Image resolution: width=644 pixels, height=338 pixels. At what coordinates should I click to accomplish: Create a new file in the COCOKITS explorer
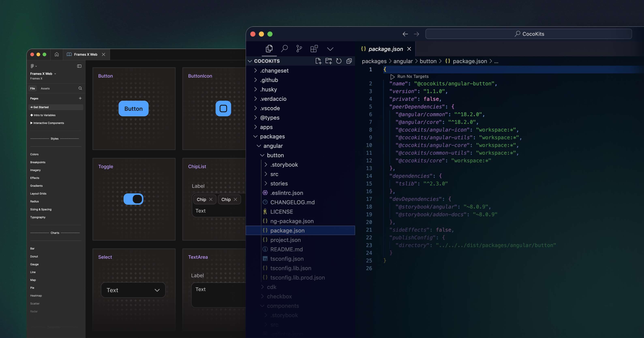[319, 61]
